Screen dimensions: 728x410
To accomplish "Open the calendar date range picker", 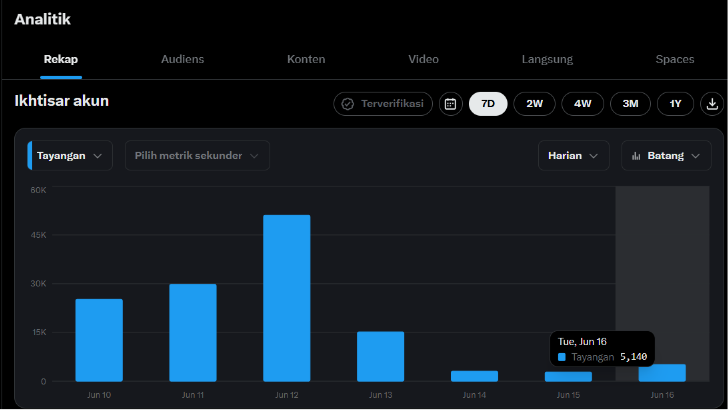I will (450, 104).
